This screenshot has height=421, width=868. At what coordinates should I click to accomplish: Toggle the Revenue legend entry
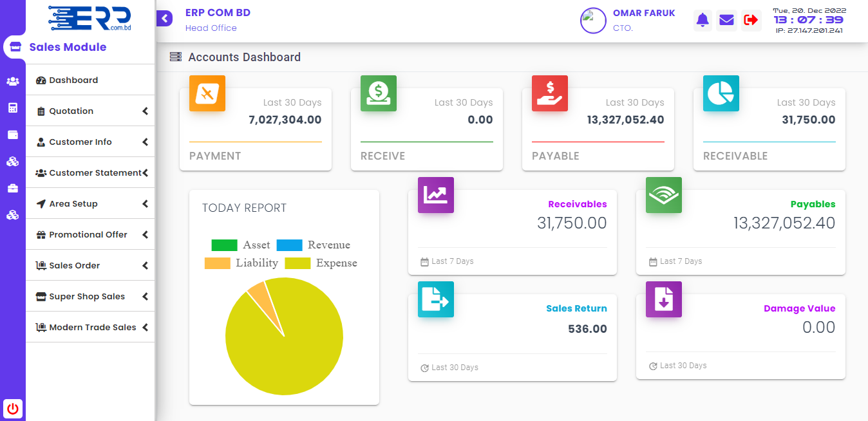(314, 245)
